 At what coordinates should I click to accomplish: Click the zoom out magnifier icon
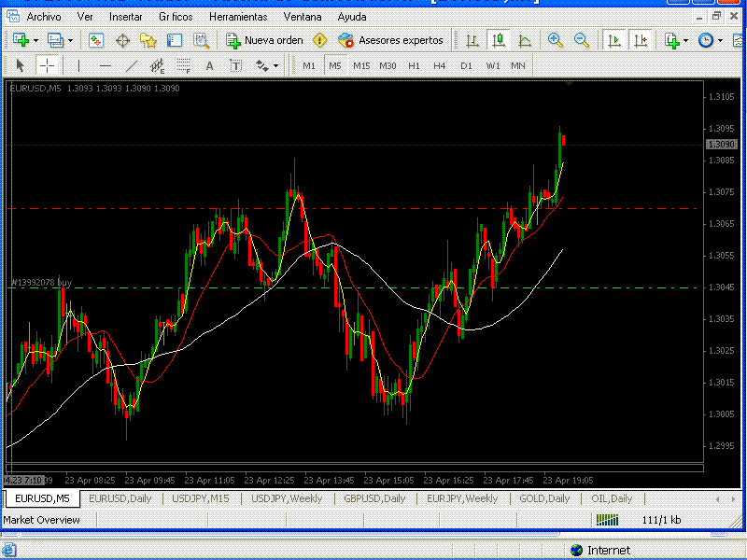tap(582, 40)
